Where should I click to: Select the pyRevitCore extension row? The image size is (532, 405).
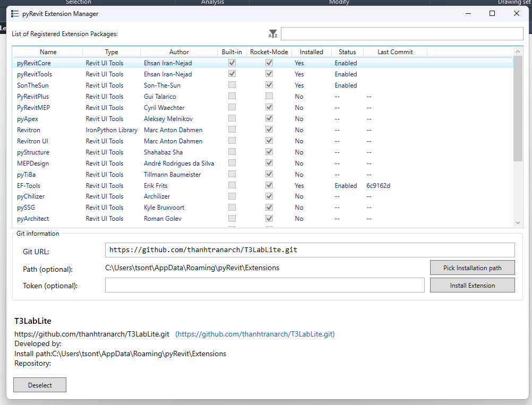(x=263, y=63)
